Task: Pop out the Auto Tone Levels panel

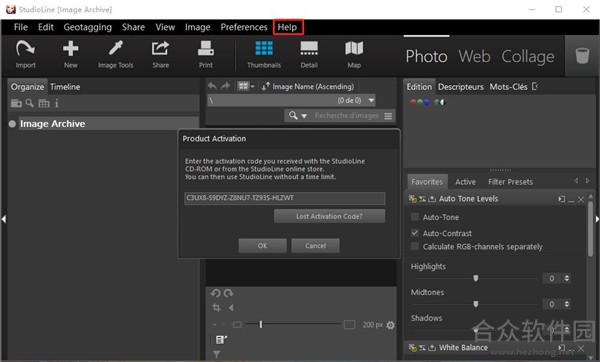Action: pyautogui.click(x=561, y=199)
